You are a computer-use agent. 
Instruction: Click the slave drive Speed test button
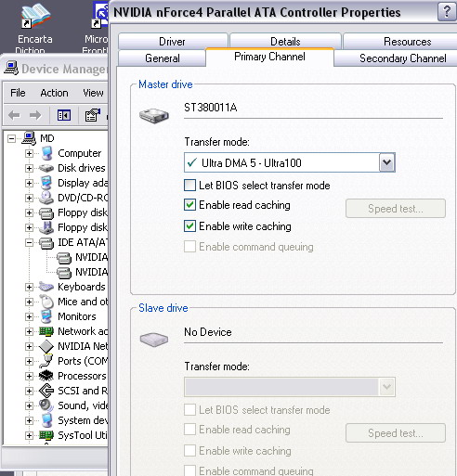(396, 433)
